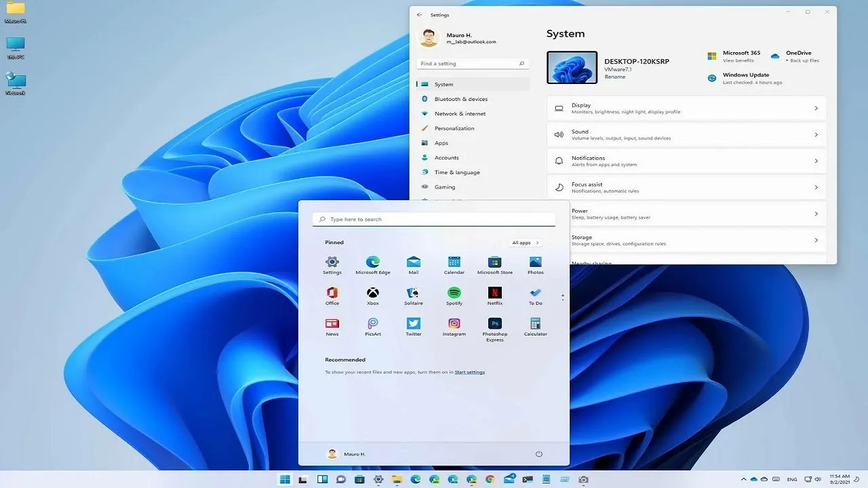Open the Network desktop icon
868x488 pixels.
[16, 84]
